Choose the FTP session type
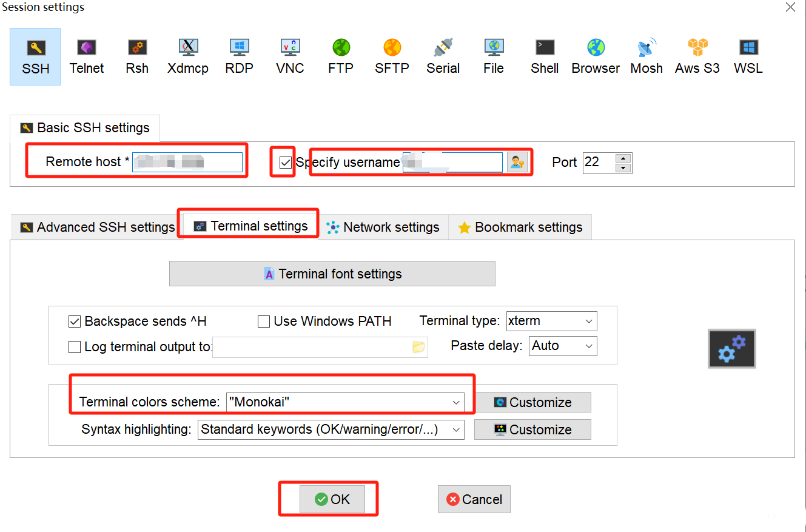The height and width of the screenshot is (532, 806). pos(341,56)
